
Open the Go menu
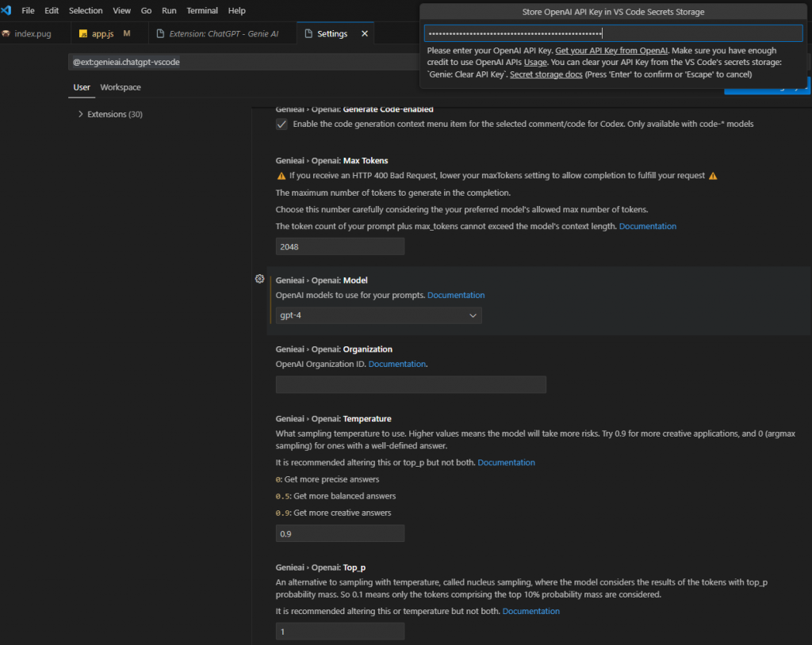pos(146,10)
